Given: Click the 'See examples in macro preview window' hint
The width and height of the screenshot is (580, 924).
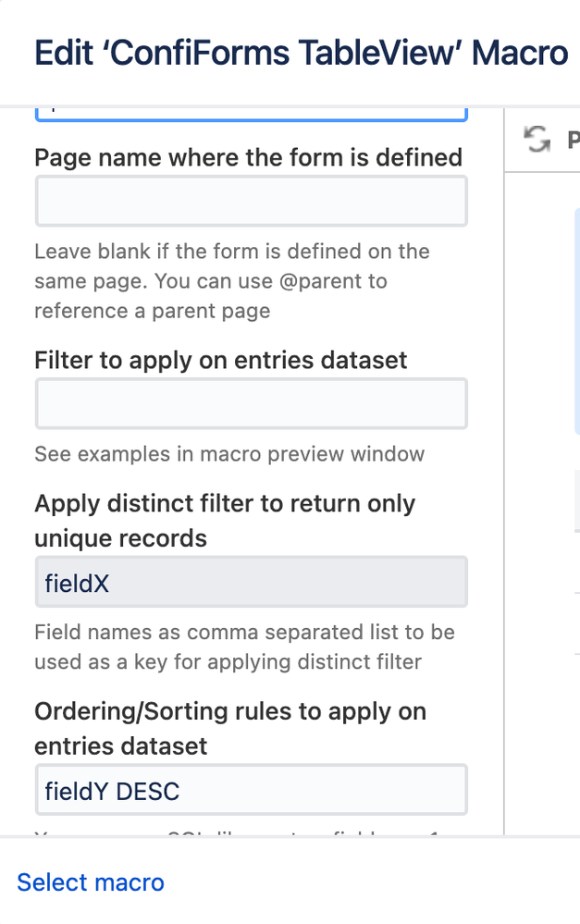Looking at the screenshot, I should click(229, 454).
